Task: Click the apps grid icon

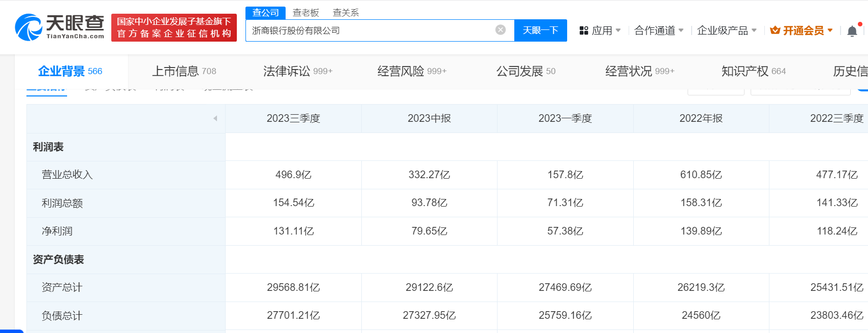Action: (583, 31)
